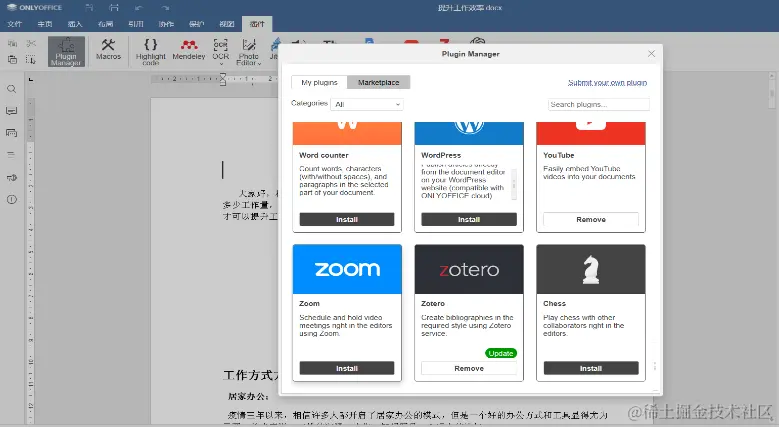Open the Search panel in the left sidebar
779x427 pixels.
(11, 89)
